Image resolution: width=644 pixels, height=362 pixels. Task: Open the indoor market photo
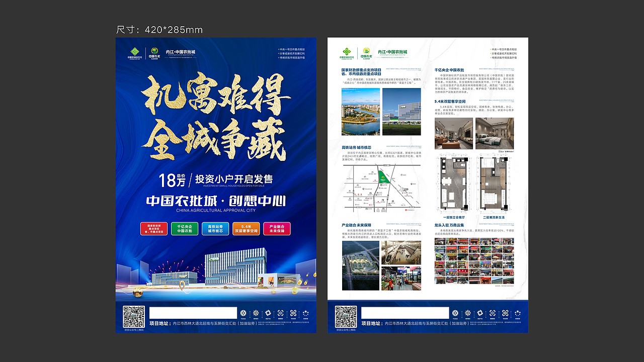401,279
